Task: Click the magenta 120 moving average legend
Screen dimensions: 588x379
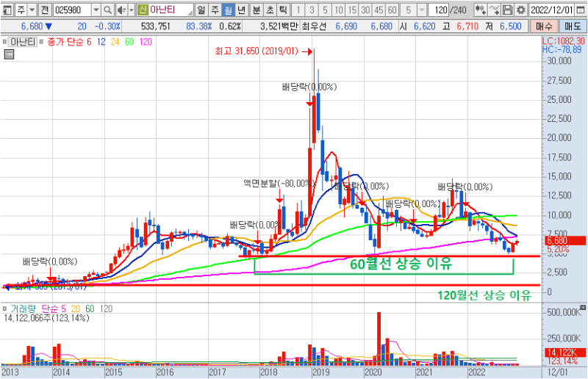Action: click(x=146, y=42)
